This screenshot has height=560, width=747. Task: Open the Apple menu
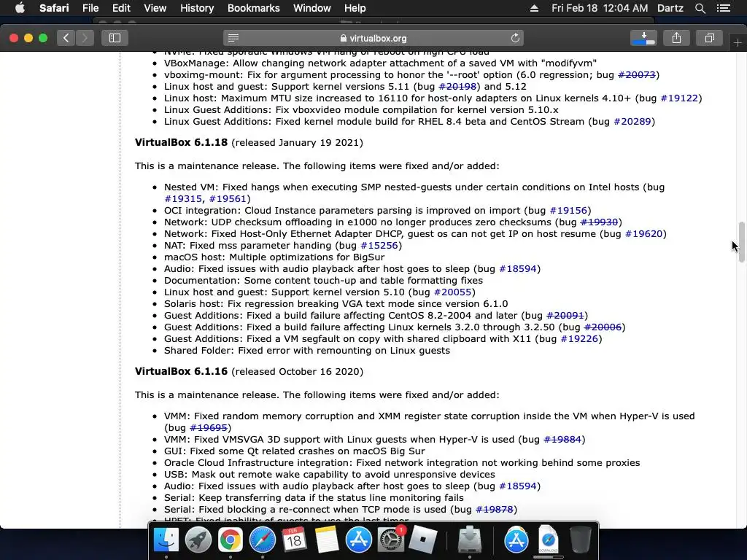20,8
